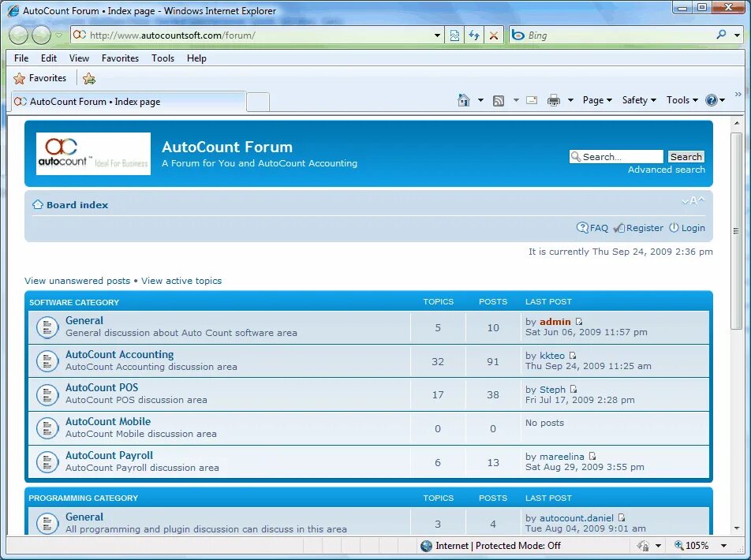
Task: Open View unanswered posts link
Action: click(x=77, y=281)
